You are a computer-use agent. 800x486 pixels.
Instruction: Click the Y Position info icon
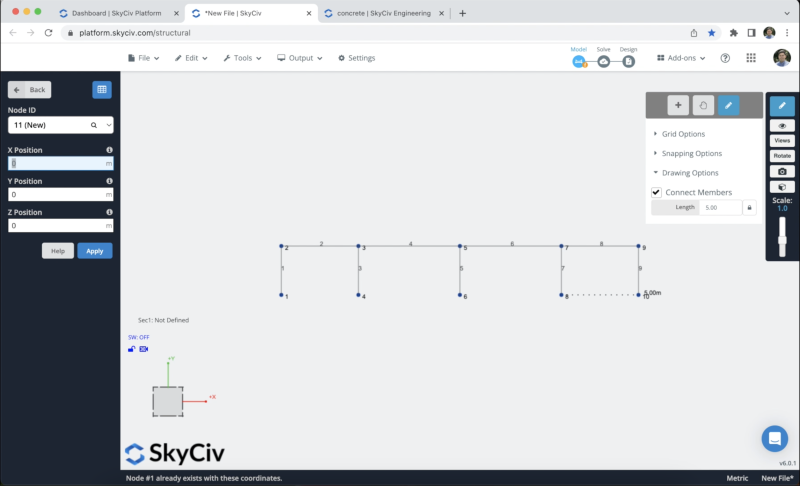(x=109, y=181)
